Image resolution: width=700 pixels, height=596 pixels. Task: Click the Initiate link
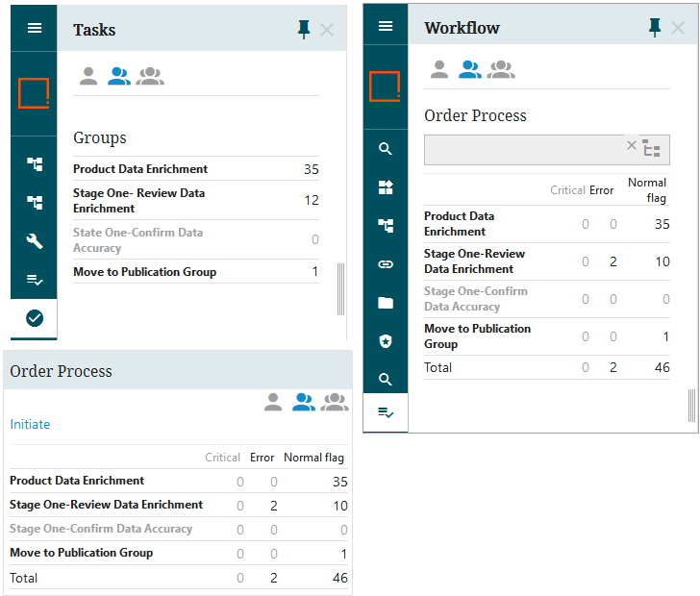coord(30,424)
